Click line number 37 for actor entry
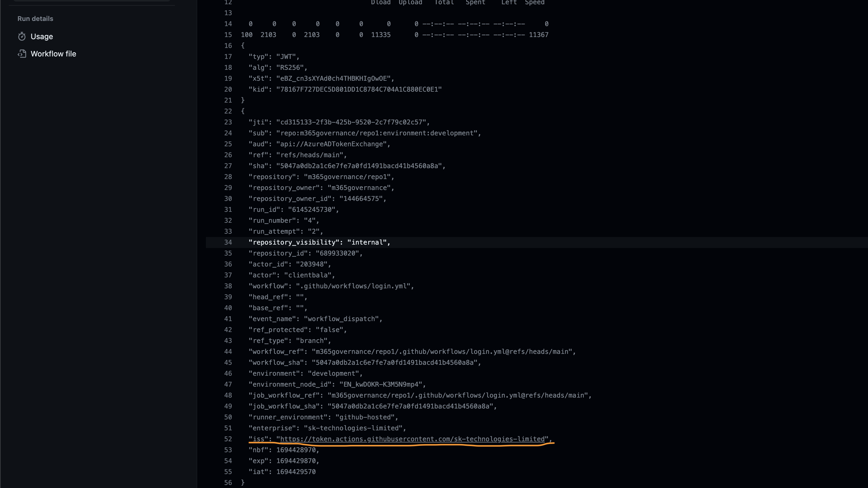 pos(228,275)
